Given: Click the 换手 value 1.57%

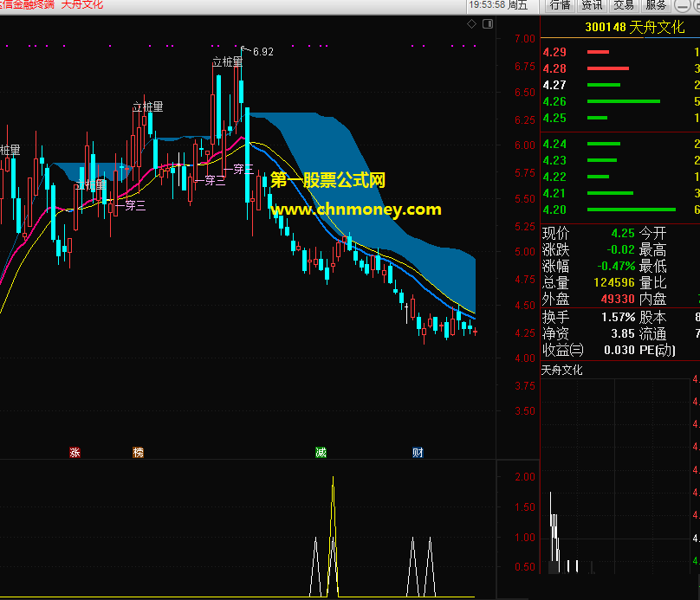Looking at the screenshot, I should [619, 318].
